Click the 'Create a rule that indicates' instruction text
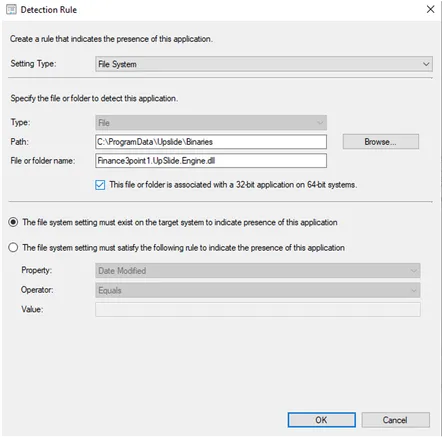This screenshot has height=437, width=442. pos(111,39)
